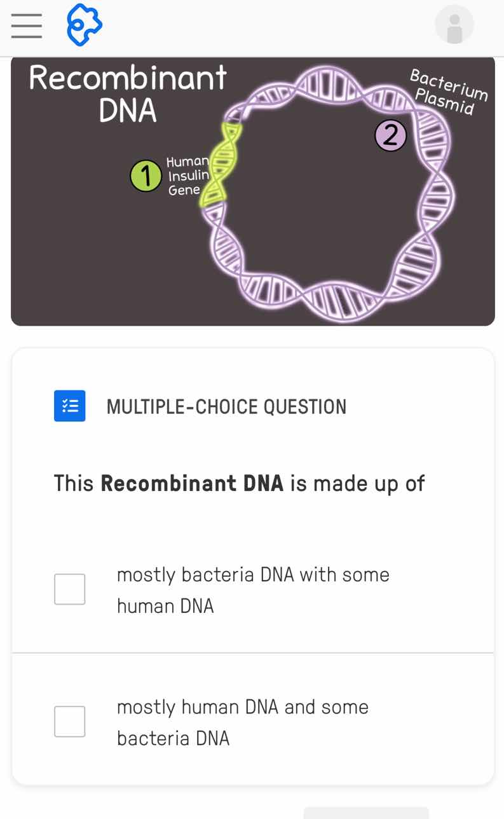The image size is (504, 819).
Task: Open the account options under the avatar
Action: (454, 24)
